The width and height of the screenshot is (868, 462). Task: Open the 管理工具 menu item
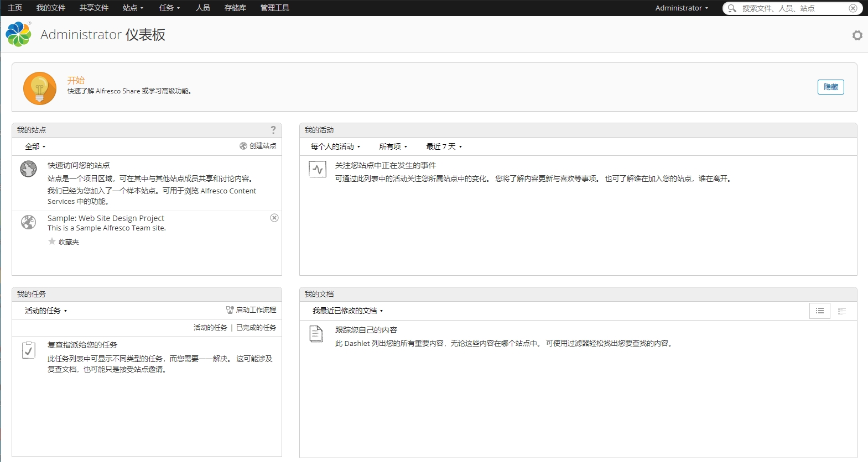click(x=274, y=8)
